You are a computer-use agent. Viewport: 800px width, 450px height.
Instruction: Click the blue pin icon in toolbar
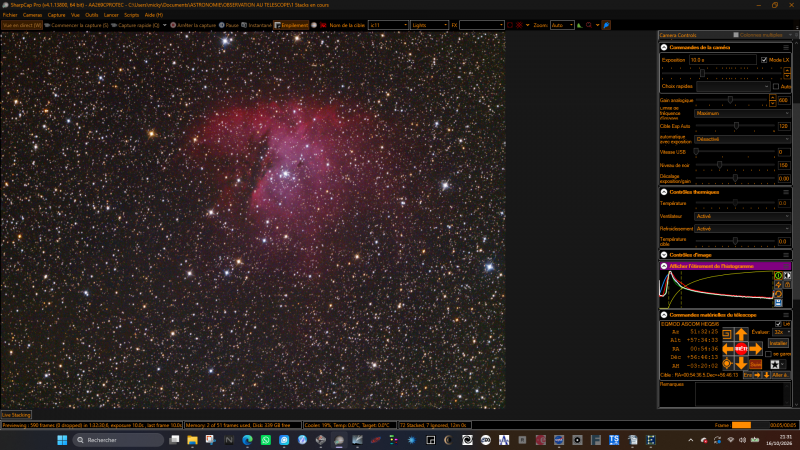click(x=606, y=25)
